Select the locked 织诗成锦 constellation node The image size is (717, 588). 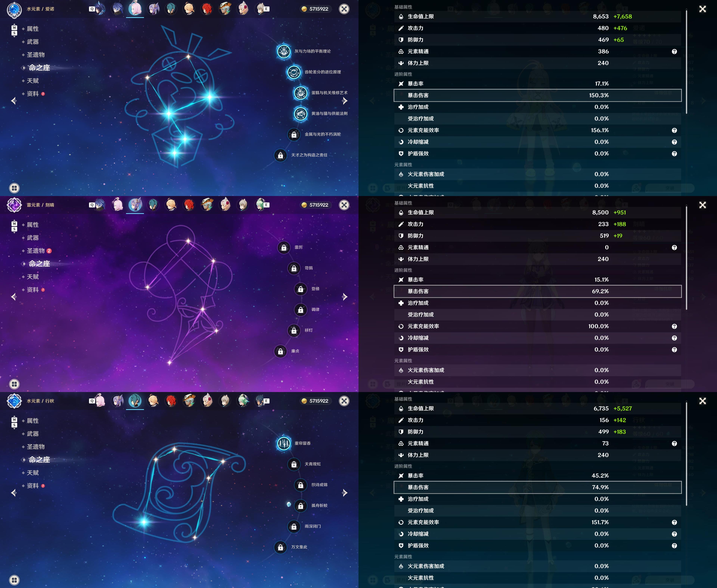click(301, 485)
